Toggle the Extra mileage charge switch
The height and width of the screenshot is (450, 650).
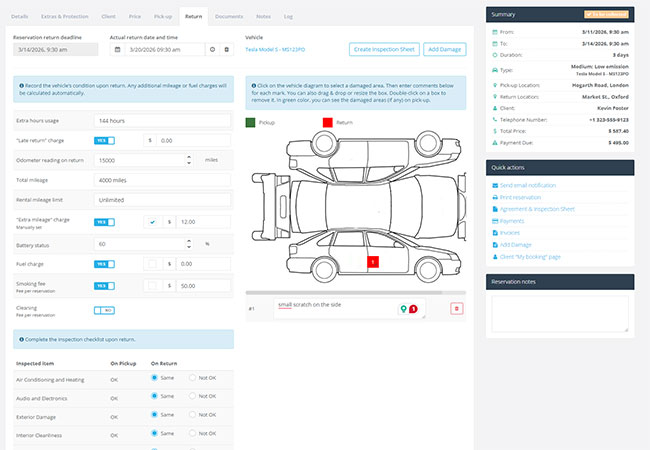pyautogui.click(x=104, y=223)
